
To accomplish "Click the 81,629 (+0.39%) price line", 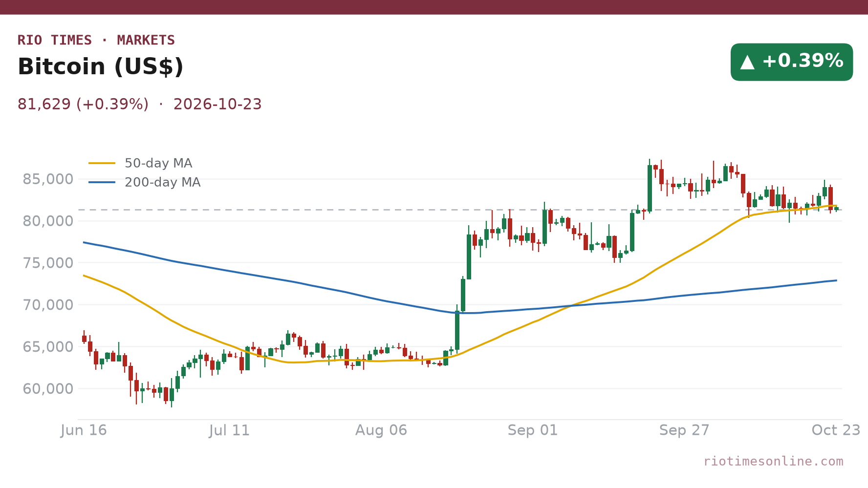I will (140, 105).
